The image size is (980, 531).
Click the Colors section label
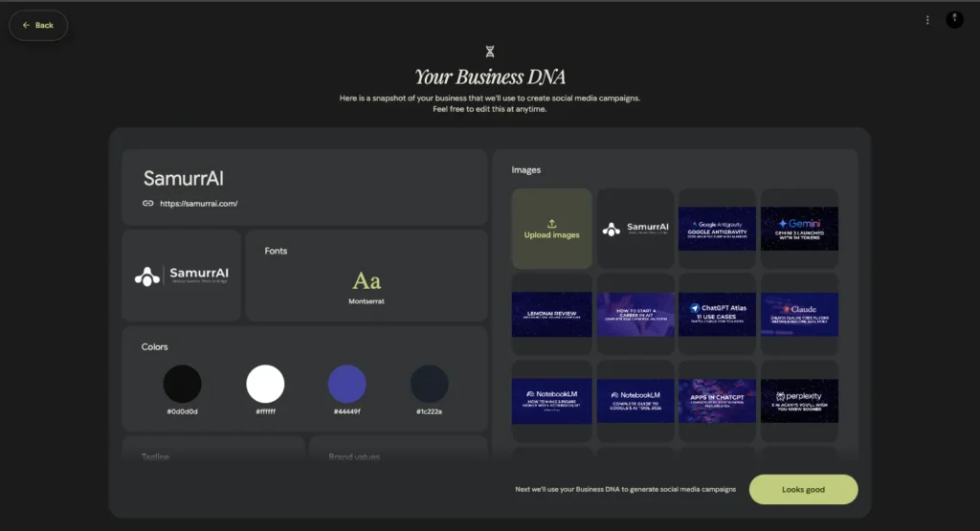pyautogui.click(x=154, y=346)
